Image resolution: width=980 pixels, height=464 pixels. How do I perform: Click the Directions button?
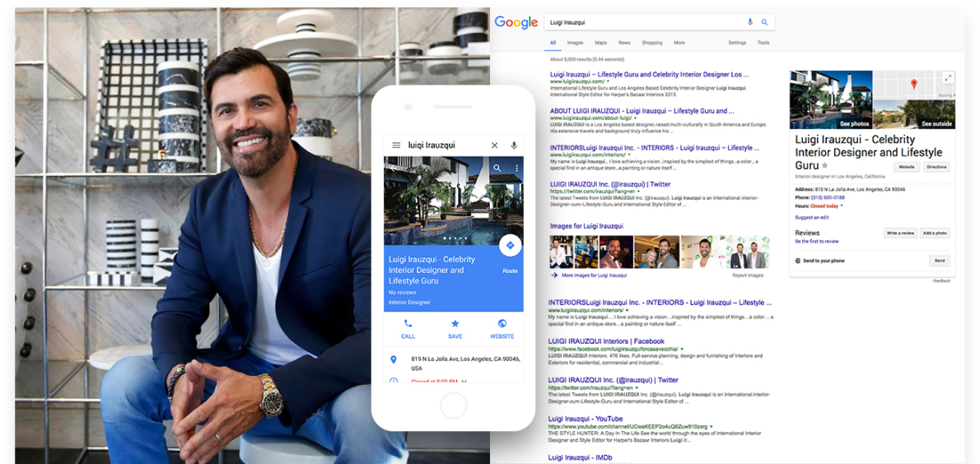[x=936, y=167]
